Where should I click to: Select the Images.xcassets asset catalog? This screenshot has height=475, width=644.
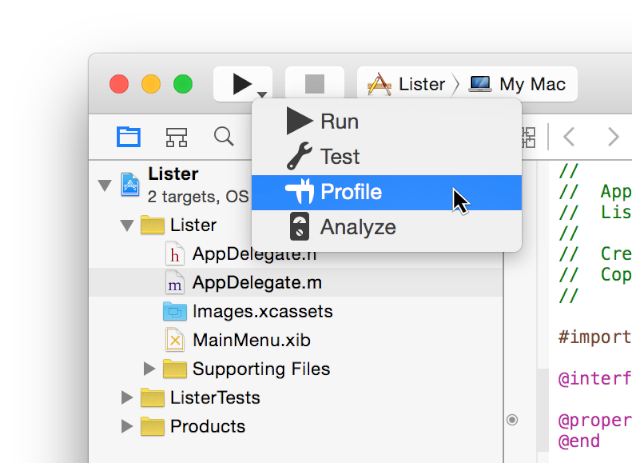(x=262, y=311)
